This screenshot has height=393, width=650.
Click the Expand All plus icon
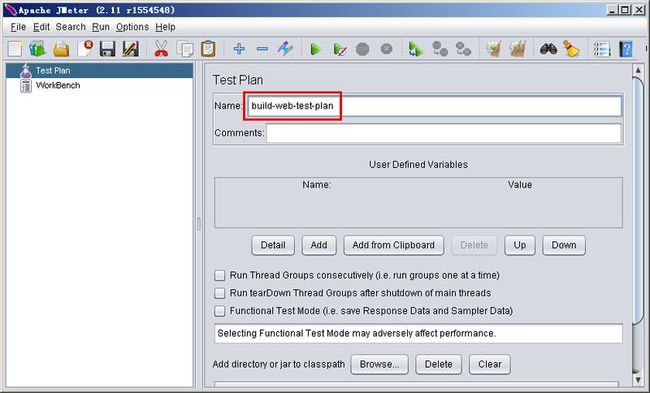coord(239,49)
